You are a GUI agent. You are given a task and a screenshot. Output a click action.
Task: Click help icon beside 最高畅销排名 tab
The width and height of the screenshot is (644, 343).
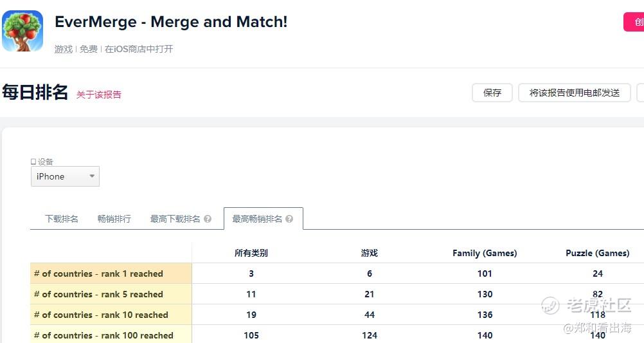(x=289, y=219)
